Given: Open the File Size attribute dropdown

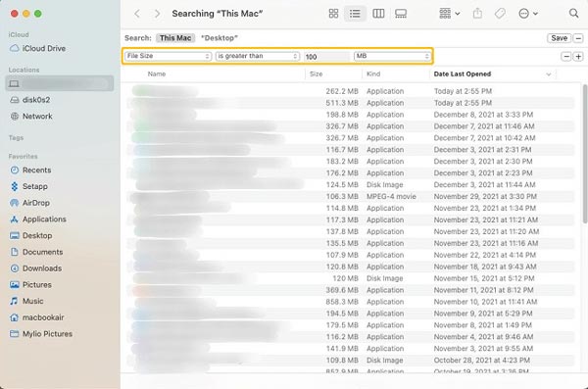Looking at the screenshot, I should pos(168,56).
